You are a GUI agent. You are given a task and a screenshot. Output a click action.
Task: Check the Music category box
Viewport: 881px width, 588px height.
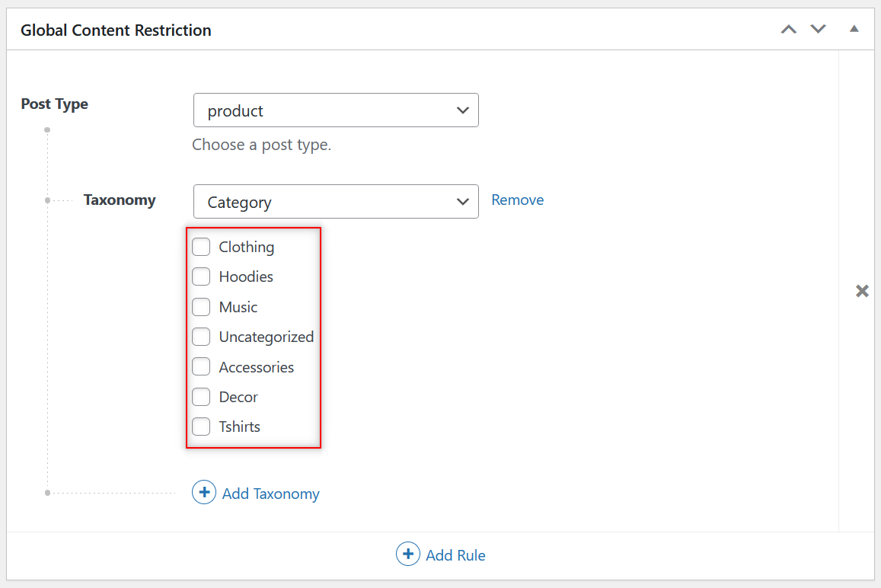(x=201, y=307)
